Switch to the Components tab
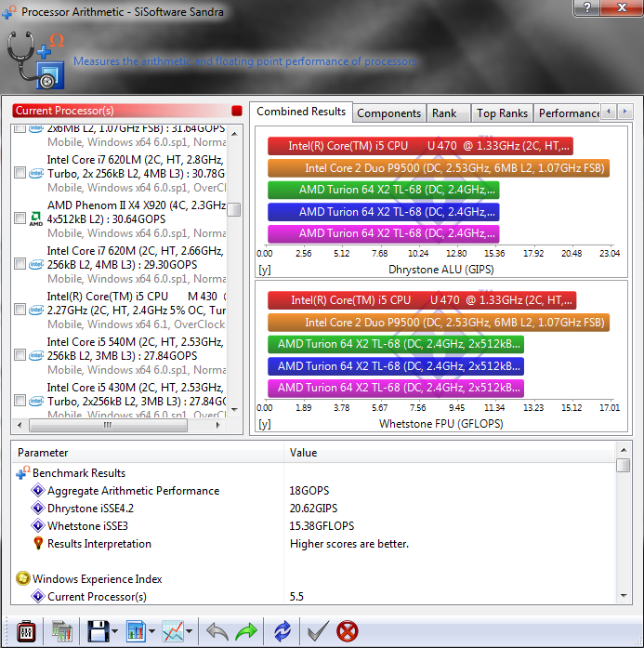644x648 pixels. click(x=388, y=113)
